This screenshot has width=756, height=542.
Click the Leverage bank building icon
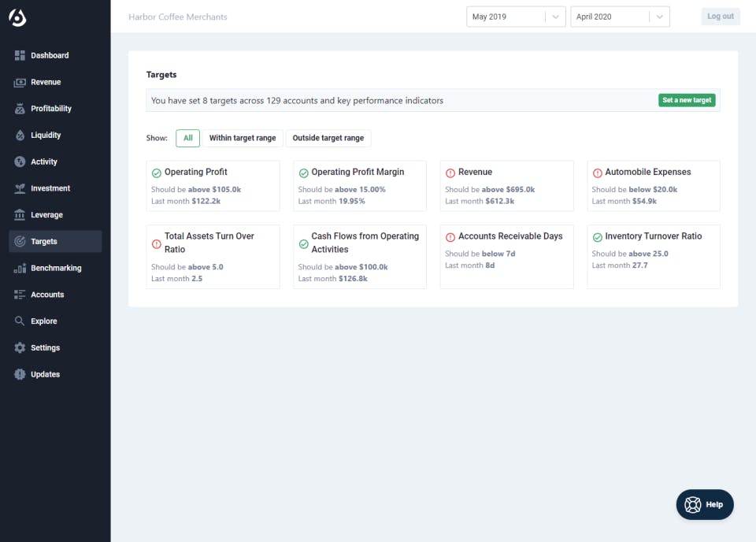click(x=20, y=215)
